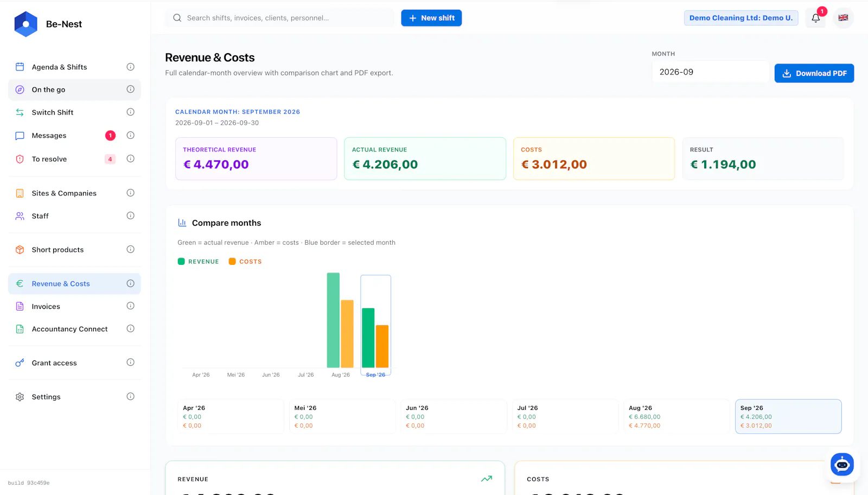Open the chatbot assistant bubble
868x495 pixels.
(842, 465)
